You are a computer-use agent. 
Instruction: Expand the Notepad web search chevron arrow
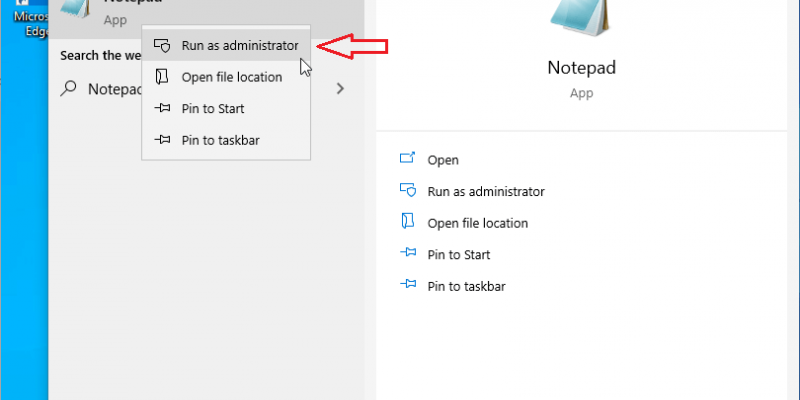coord(341,88)
